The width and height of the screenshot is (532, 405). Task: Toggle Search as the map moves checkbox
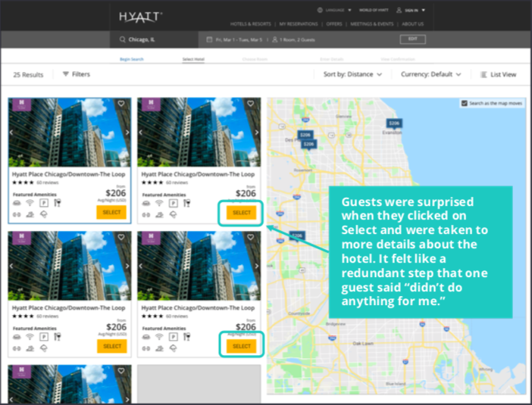pos(465,103)
